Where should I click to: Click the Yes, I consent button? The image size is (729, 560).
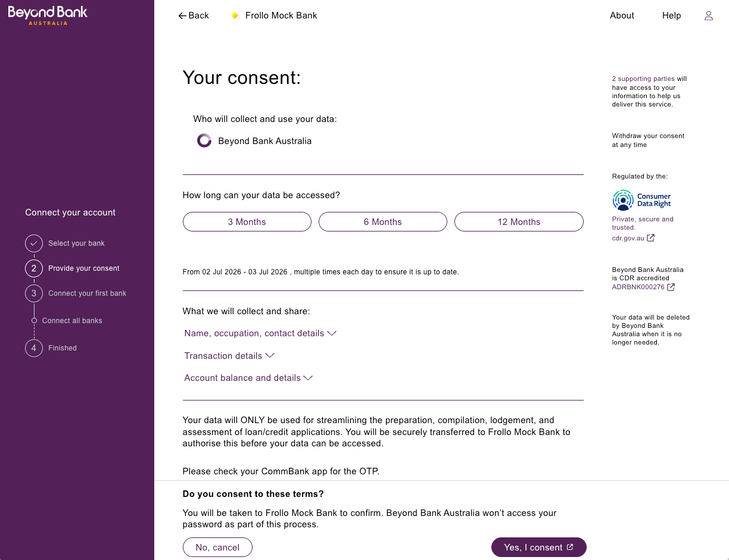(x=539, y=548)
